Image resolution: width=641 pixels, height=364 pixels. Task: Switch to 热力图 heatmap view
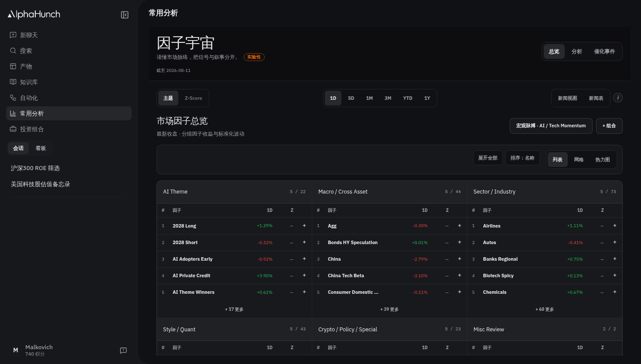603,160
